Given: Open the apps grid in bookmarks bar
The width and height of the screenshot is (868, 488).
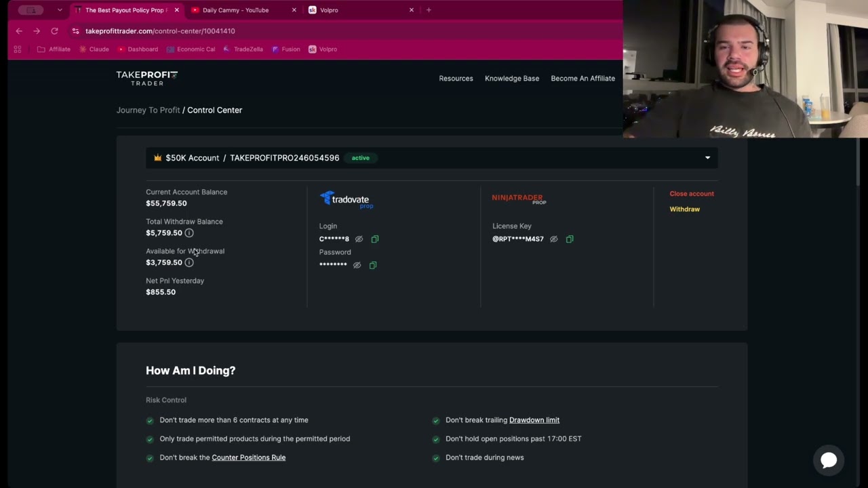Looking at the screenshot, I should (x=18, y=49).
